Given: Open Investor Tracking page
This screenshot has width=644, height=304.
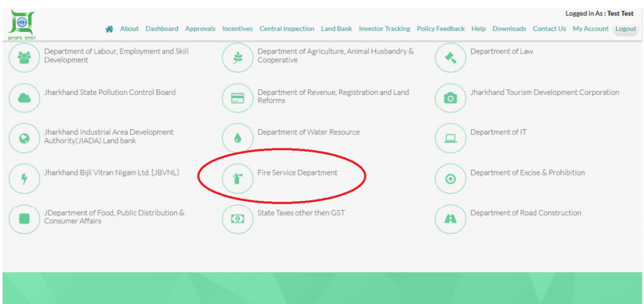Looking at the screenshot, I should (x=385, y=29).
